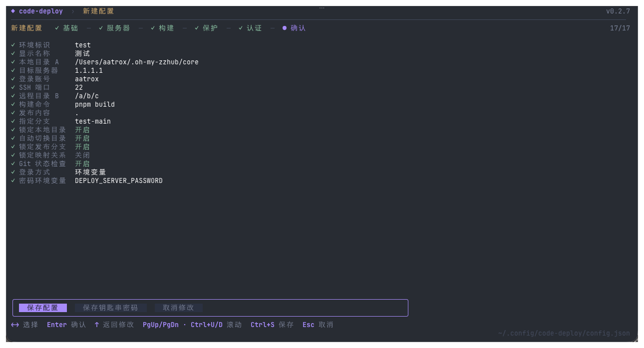644x348 pixels.
Task: Click the Esc 取消 shortcut hint
Action: (x=318, y=325)
